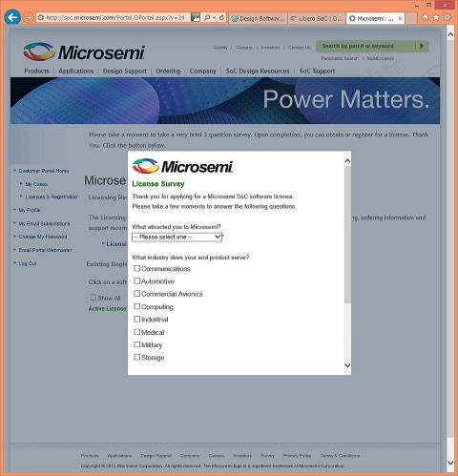
Task: Expand the address bar search dropdown arrow
Action: coord(214,18)
